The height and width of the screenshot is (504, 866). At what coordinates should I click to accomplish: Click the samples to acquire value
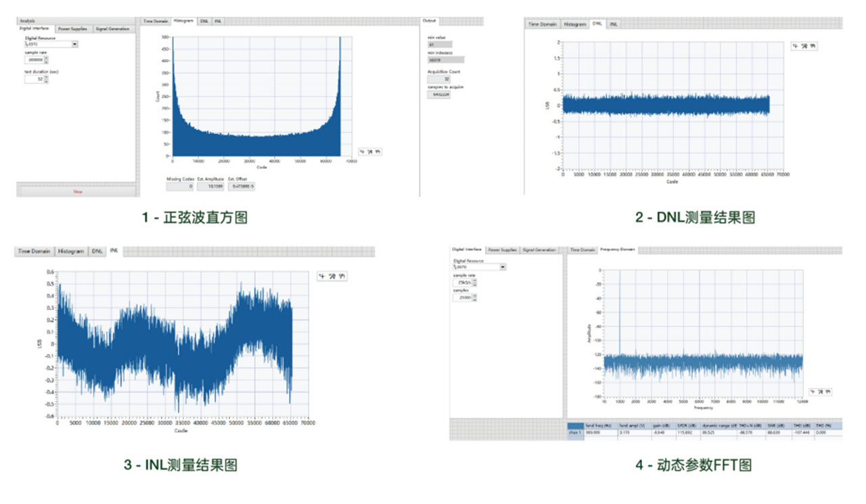(440, 95)
